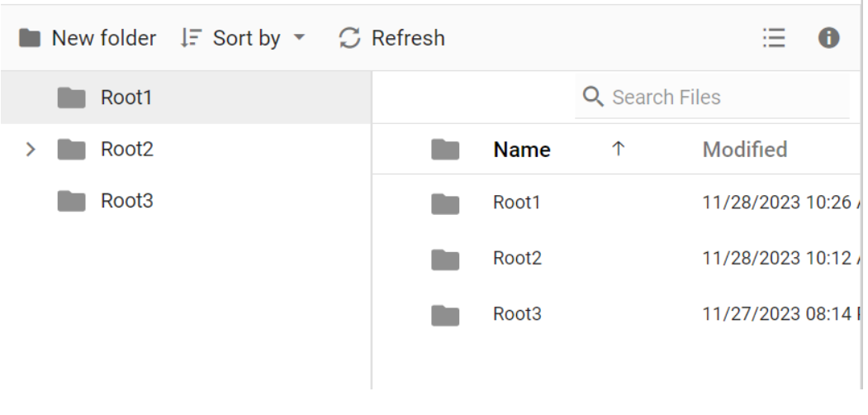
Task: Click the magnifier icon in search box
Action: click(593, 98)
